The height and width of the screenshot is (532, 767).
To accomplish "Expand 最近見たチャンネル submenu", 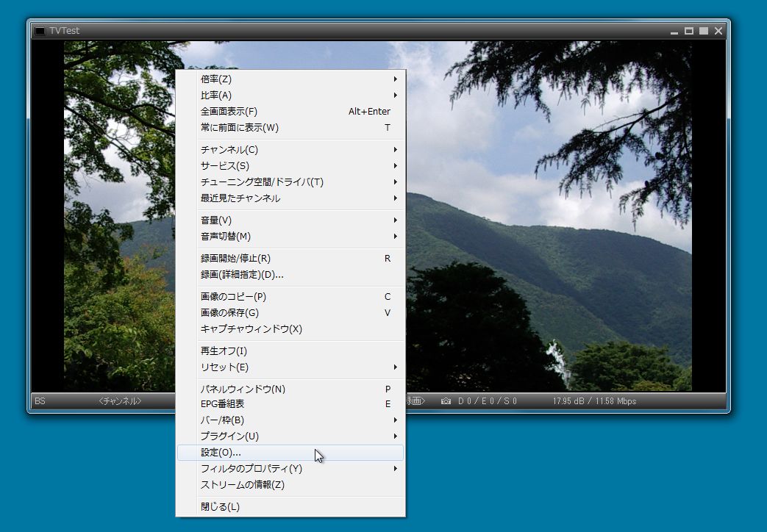I will click(290, 198).
